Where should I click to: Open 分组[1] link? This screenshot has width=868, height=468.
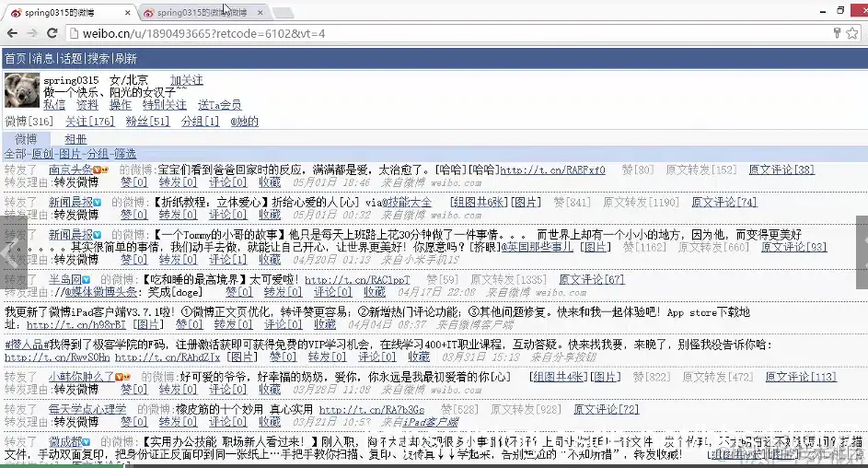point(201,122)
